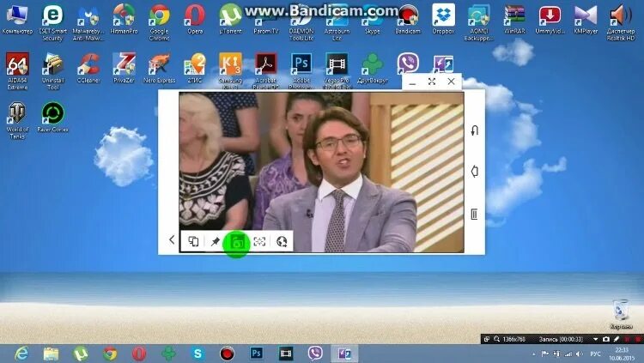Switch to the SideSync taskbar button
644x363 pixels.
344,354
